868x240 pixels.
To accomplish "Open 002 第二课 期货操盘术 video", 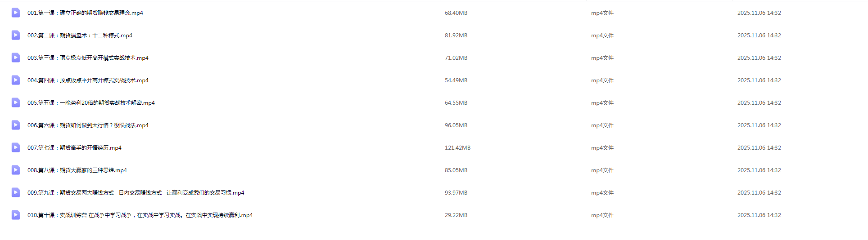I will [x=80, y=36].
